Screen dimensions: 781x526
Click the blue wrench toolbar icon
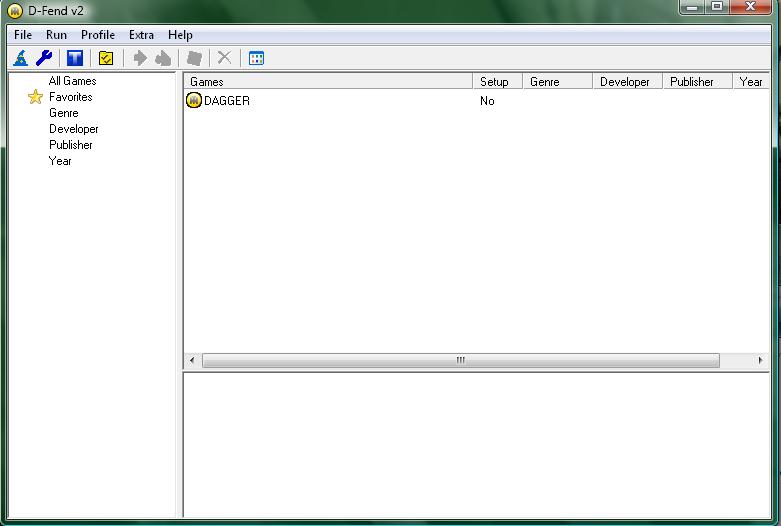click(x=44, y=58)
